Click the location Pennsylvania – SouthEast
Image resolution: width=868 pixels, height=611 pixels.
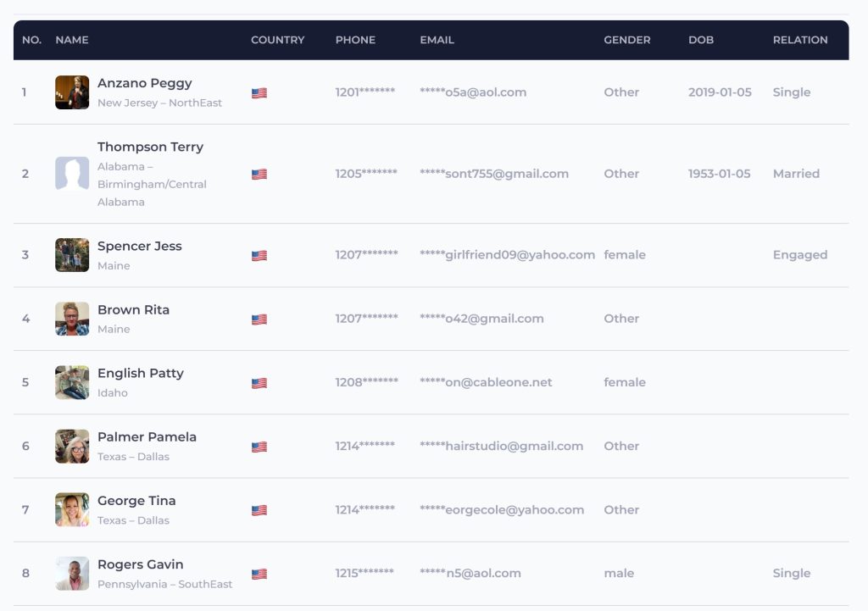165,585
